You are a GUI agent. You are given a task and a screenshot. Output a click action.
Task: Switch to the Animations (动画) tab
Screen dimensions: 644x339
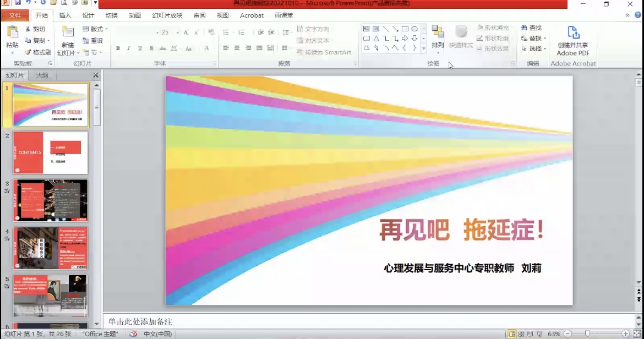point(135,15)
